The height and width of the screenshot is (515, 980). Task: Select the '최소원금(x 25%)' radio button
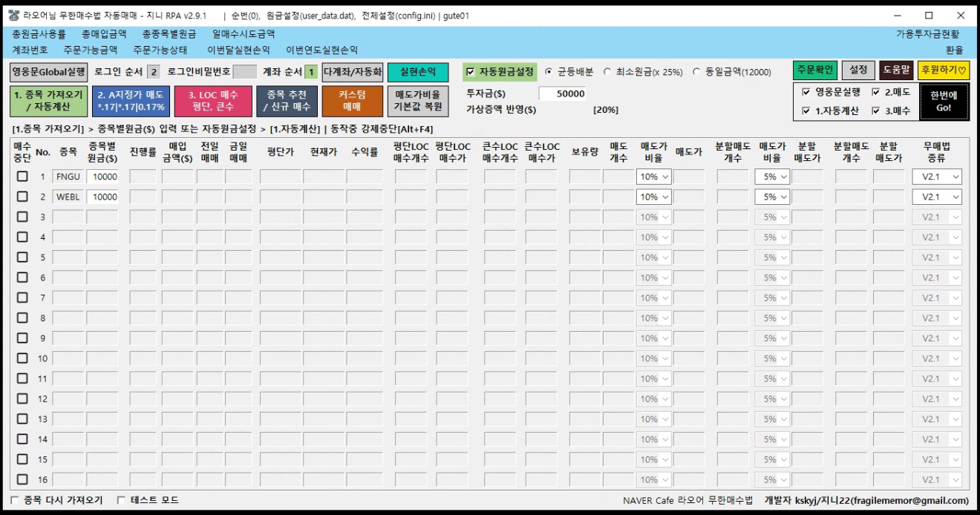coord(607,72)
